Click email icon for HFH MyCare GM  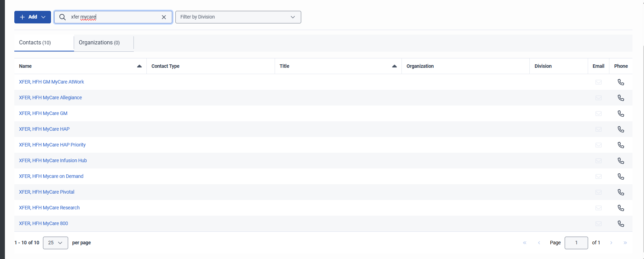599,114
